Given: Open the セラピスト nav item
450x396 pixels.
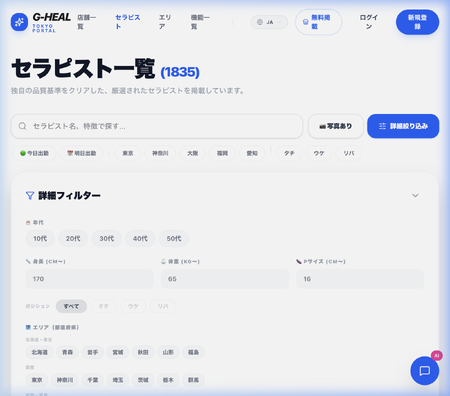Looking at the screenshot, I should coord(128,22).
